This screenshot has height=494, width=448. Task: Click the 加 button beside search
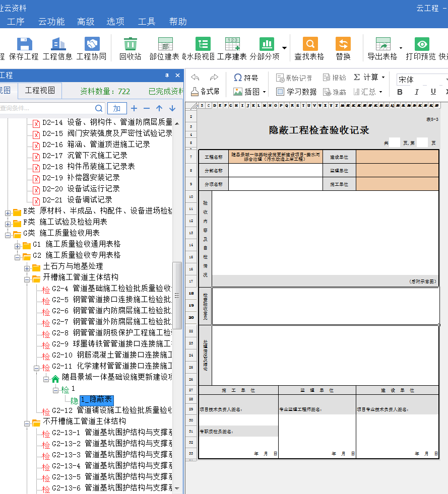[x=116, y=108]
